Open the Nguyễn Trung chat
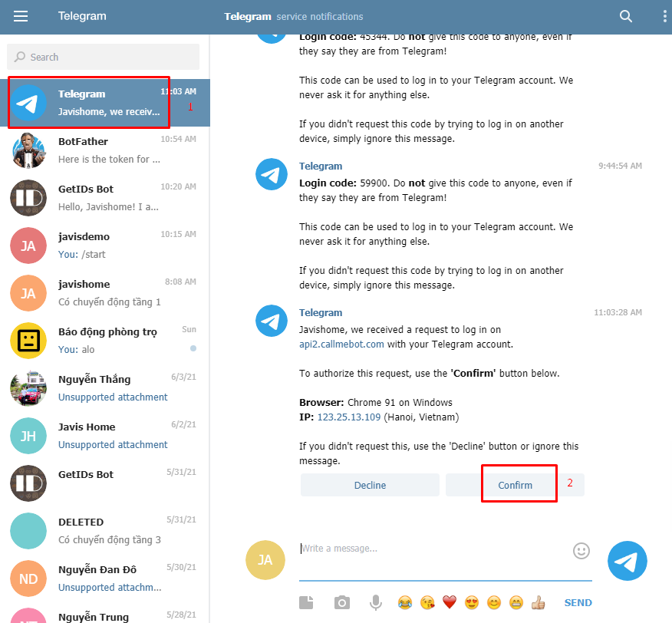672x623 pixels. point(105,613)
